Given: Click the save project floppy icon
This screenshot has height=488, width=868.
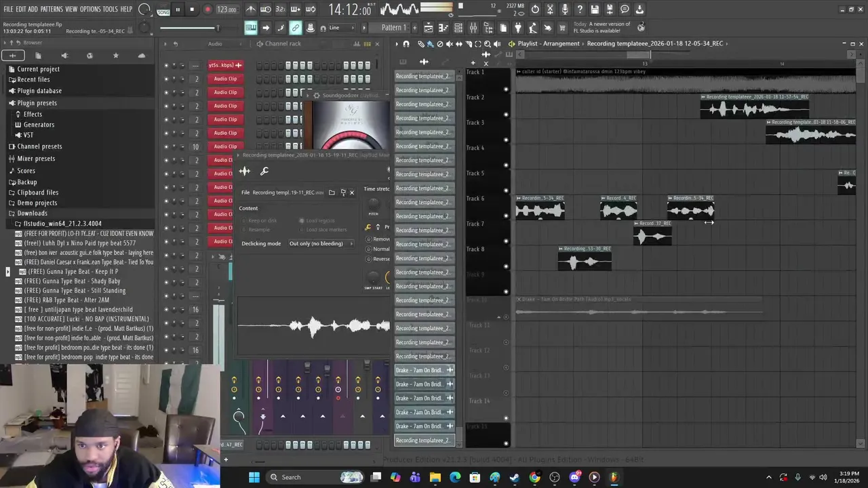Looking at the screenshot, I should [x=595, y=9].
